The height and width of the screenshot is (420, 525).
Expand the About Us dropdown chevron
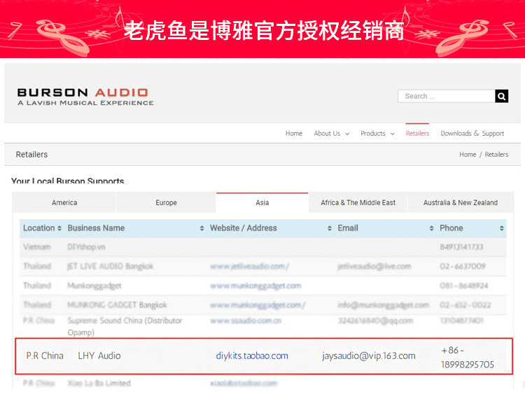coord(347,134)
